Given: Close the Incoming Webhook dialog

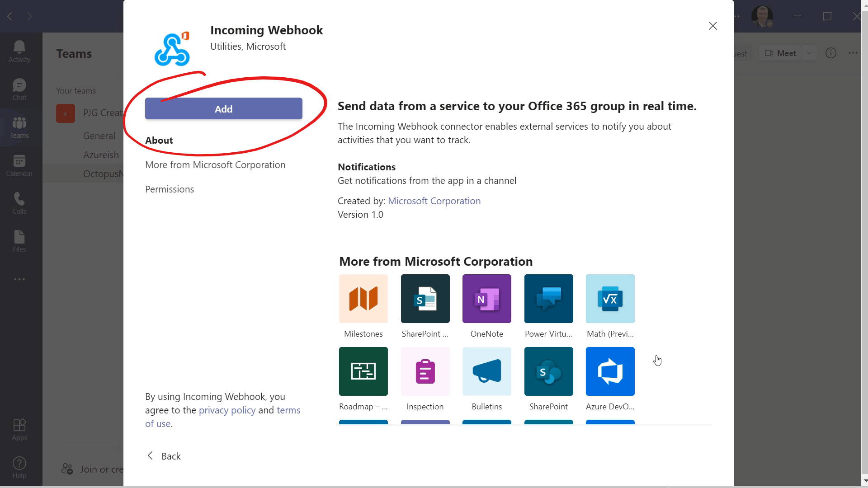Looking at the screenshot, I should (713, 26).
